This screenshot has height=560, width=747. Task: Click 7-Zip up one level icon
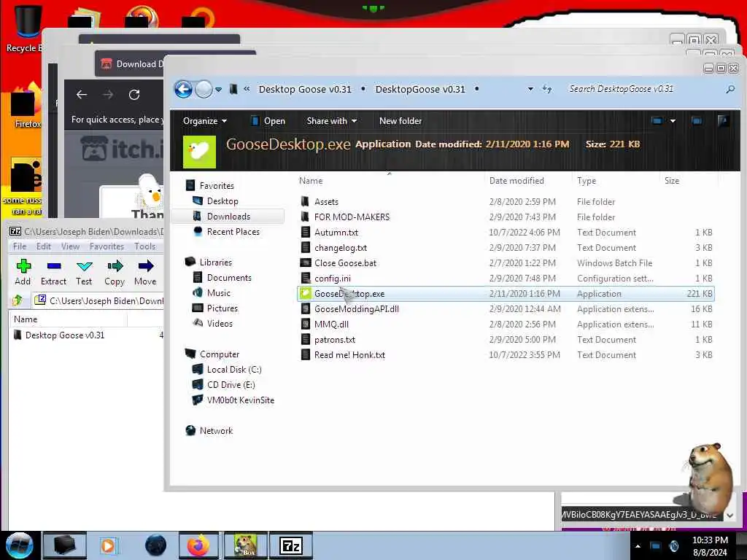tap(18, 300)
